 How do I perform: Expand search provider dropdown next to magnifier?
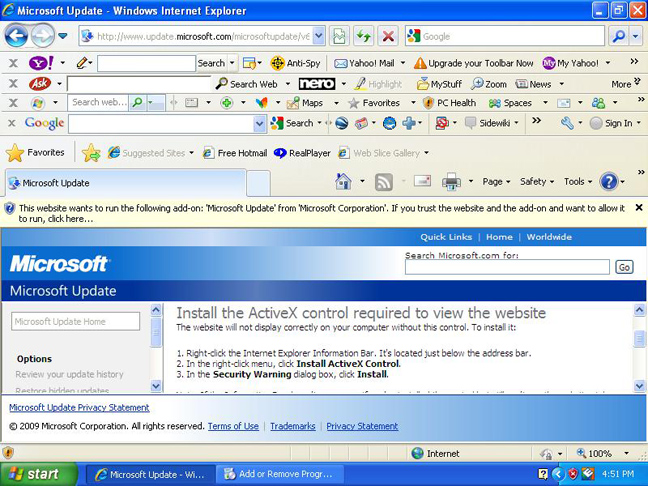tap(636, 36)
